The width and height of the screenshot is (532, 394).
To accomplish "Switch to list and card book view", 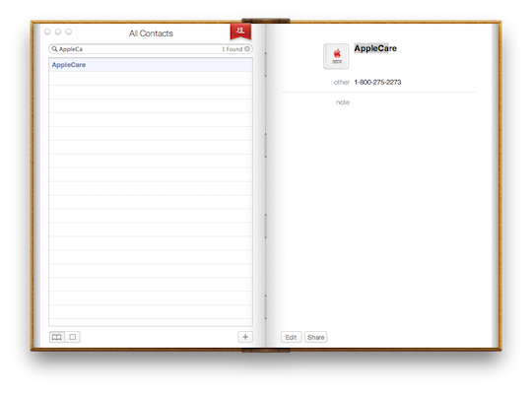I will (57, 337).
